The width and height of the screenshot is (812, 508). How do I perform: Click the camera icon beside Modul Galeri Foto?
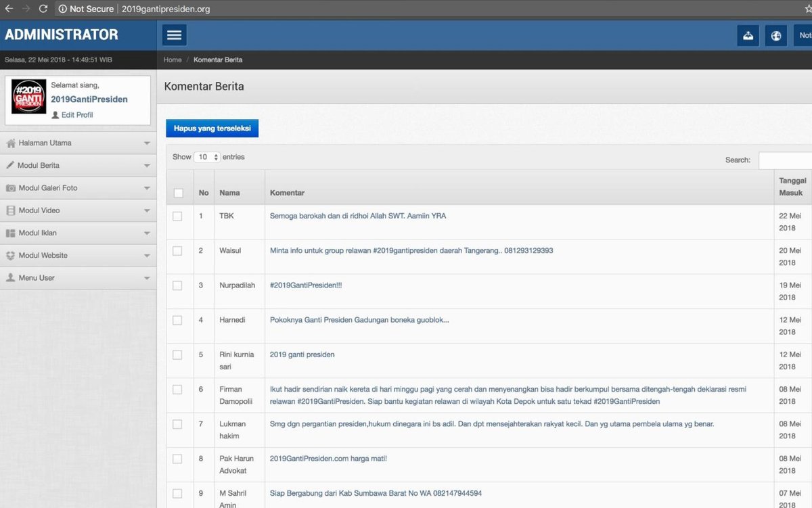click(11, 188)
